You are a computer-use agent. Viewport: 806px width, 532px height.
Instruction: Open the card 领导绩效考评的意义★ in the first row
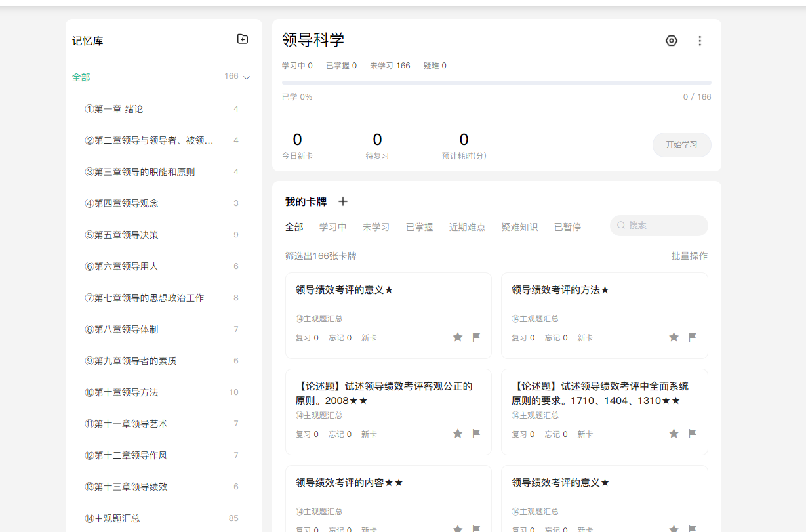click(x=388, y=316)
